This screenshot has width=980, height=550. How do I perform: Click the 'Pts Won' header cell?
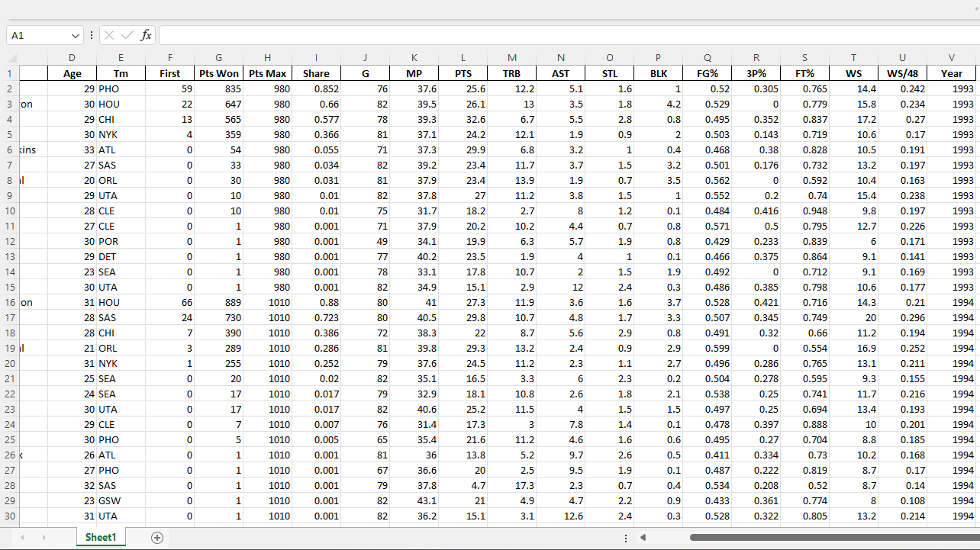pos(218,73)
